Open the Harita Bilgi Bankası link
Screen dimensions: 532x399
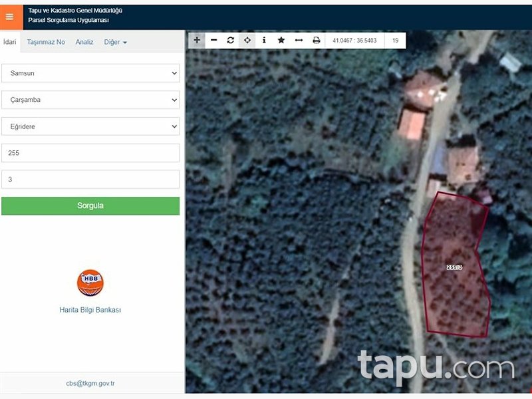pos(90,310)
